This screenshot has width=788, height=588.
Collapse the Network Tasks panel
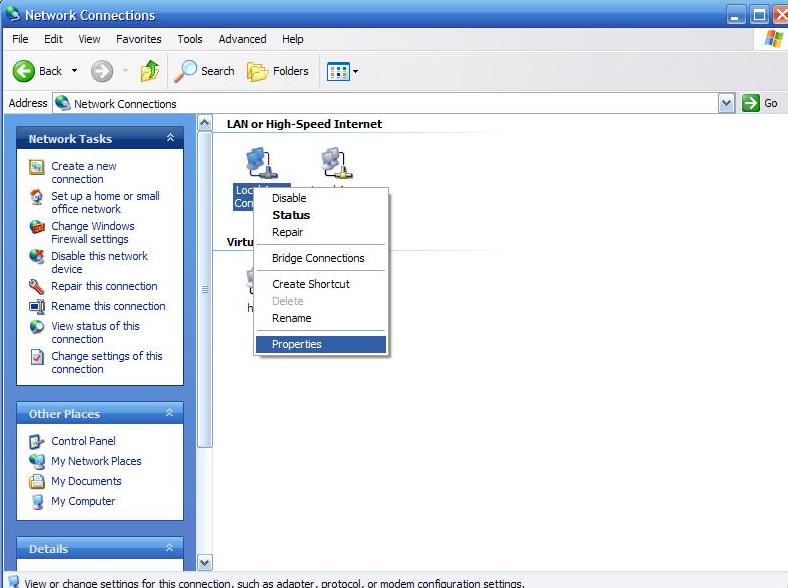coord(170,138)
